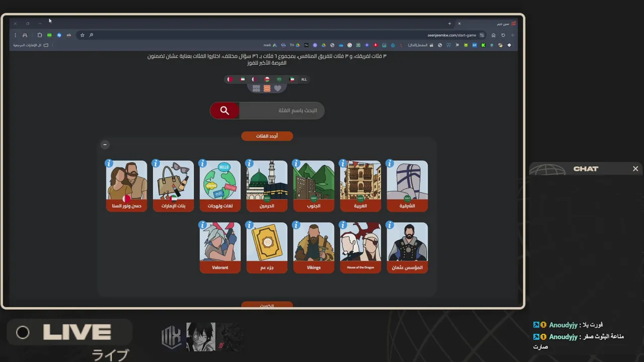
Task: Open the mark bookmark
Action: tap(270, 45)
